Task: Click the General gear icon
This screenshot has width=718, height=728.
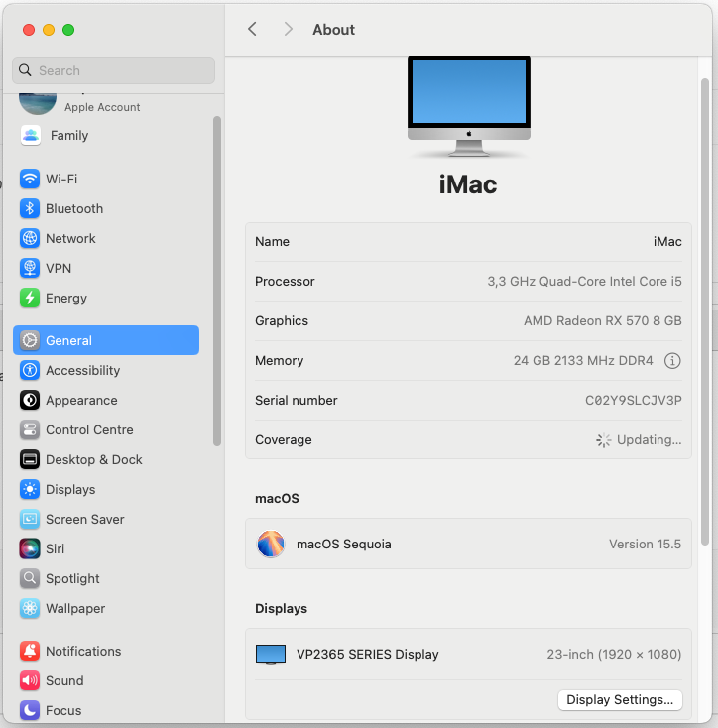Action: point(30,340)
